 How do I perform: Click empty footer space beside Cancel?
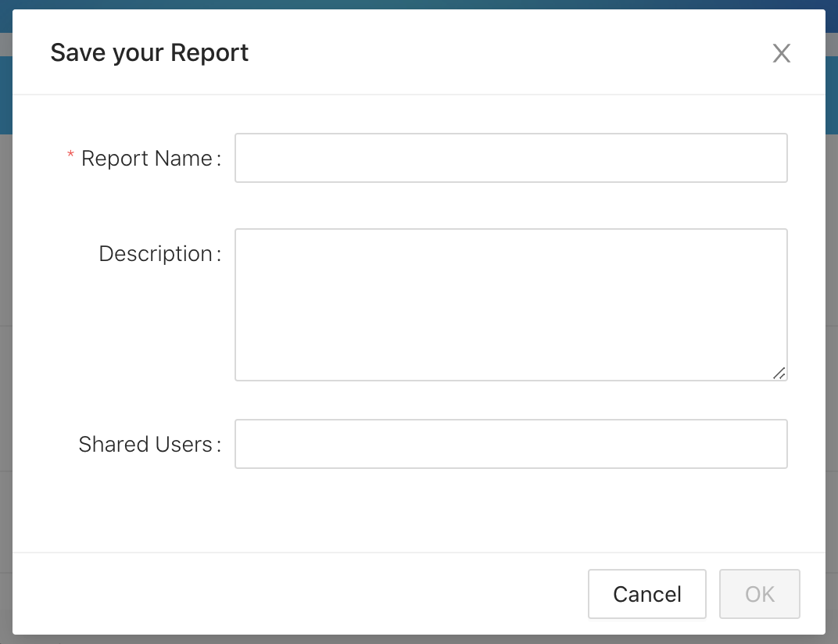click(313, 594)
